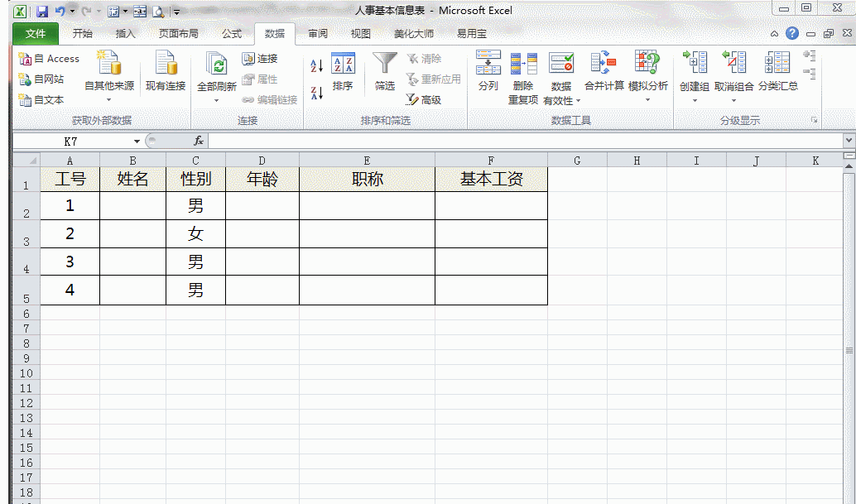Open the 易用宝 ribbon tab
This screenshot has width=856, height=504.
point(472,34)
